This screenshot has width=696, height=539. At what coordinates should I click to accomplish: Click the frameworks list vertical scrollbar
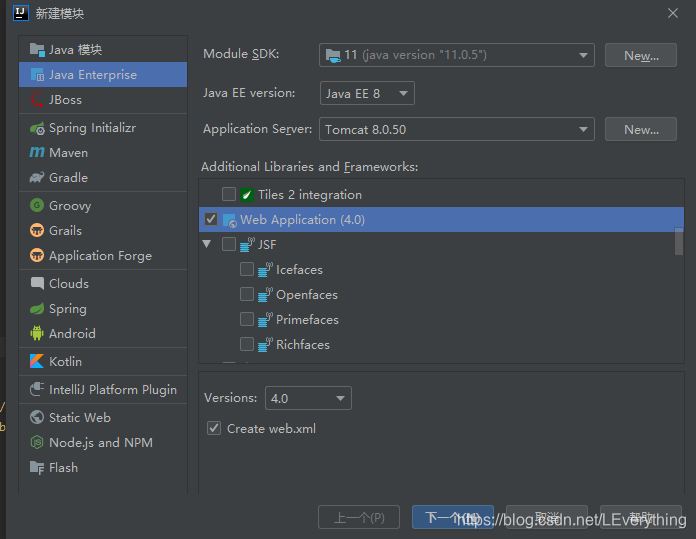(x=679, y=242)
